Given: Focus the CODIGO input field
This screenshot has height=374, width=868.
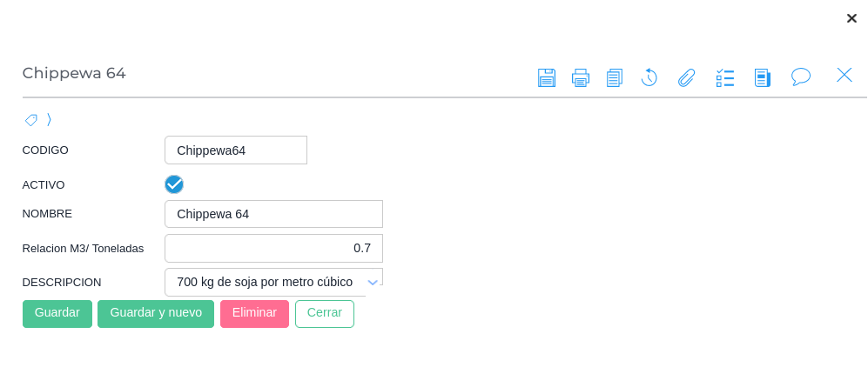Looking at the screenshot, I should coord(236,150).
